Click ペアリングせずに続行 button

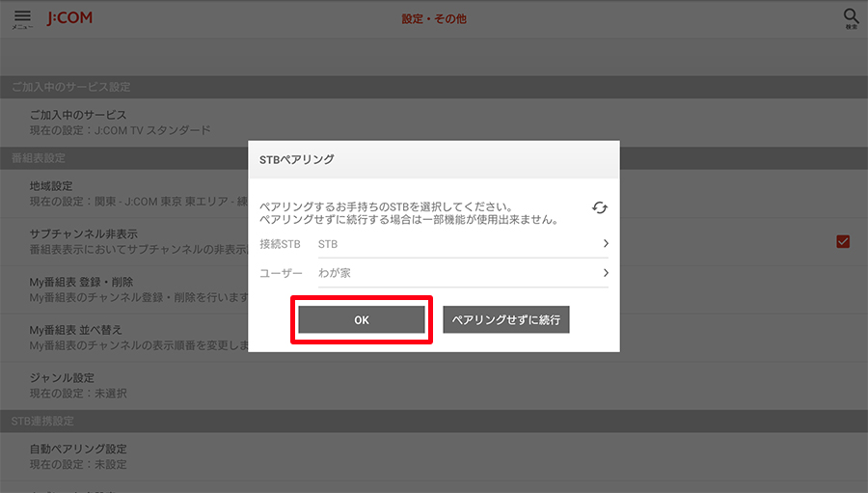[506, 319]
